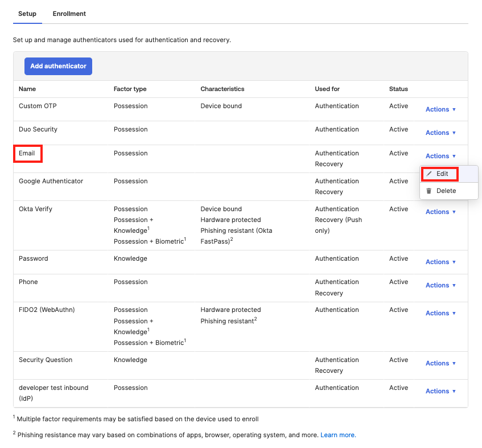Open the Learn more link
Screen dimensions: 482x448
pyautogui.click(x=337, y=434)
